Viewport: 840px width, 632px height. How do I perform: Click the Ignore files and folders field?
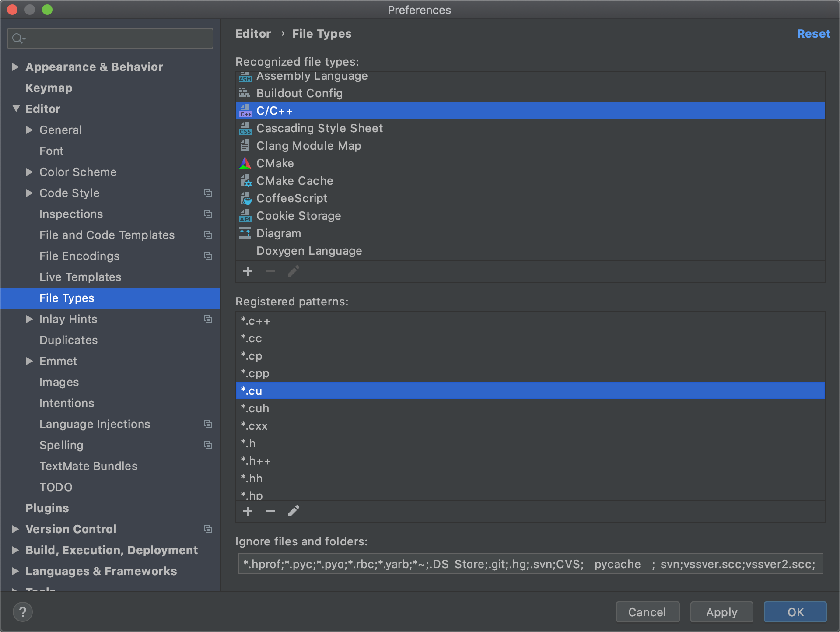coord(530,564)
